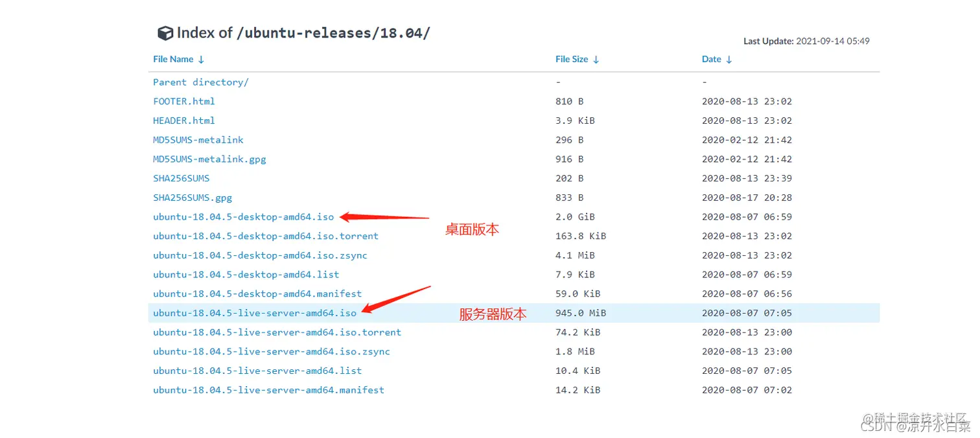980x438 pixels.
Task: Open FOOTER.html file
Action: click(184, 102)
